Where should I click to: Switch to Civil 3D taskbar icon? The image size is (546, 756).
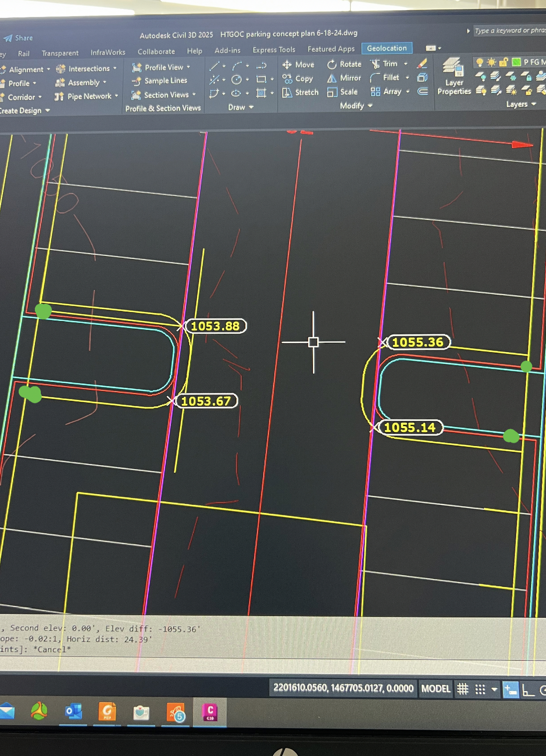[x=210, y=712]
